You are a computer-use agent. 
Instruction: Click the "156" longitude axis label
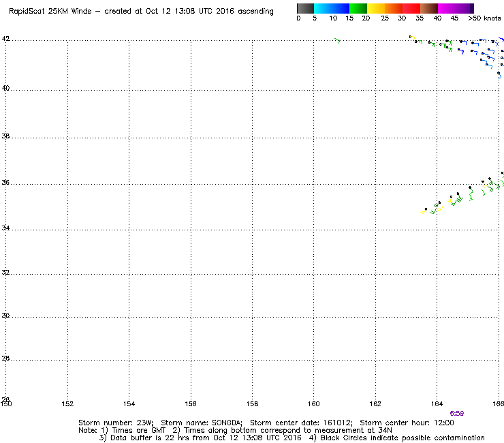click(191, 403)
